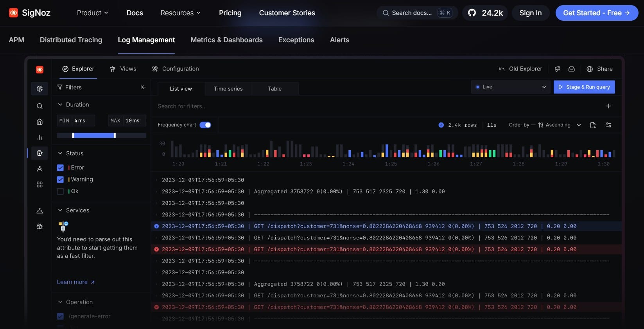
Task: Click the Stage & Run query button
Action: tap(584, 87)
